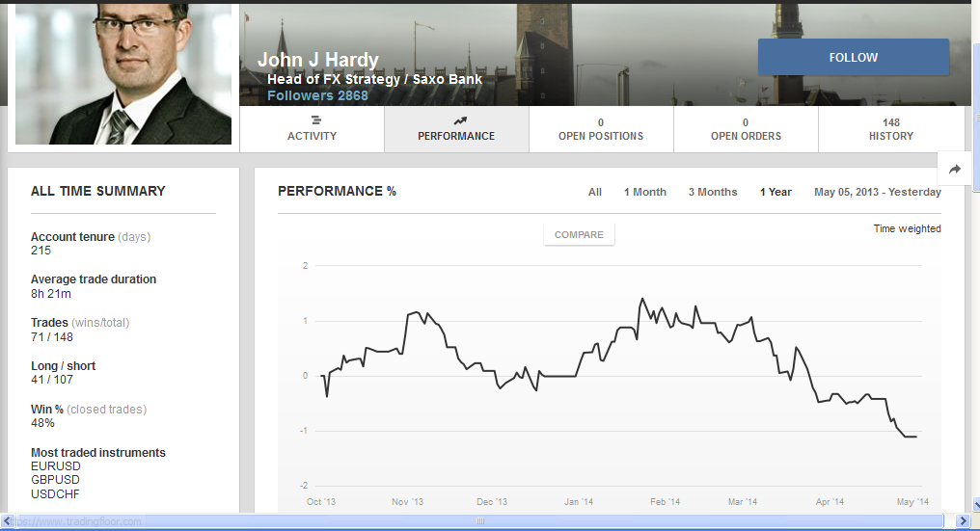Select the All time range filter

point(595,192)
